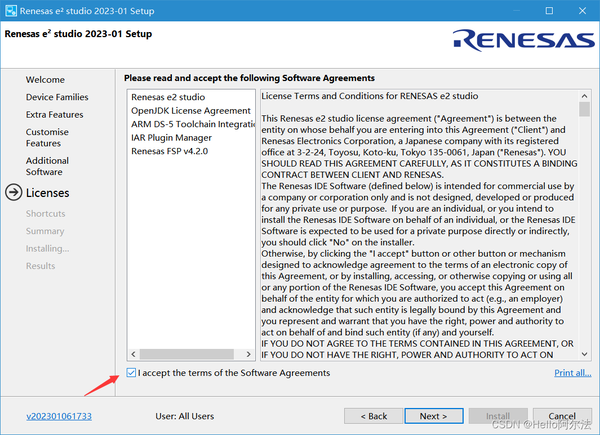Go to the Extra Features step
The image size is (600, 435).
click(x=54, y=114)
